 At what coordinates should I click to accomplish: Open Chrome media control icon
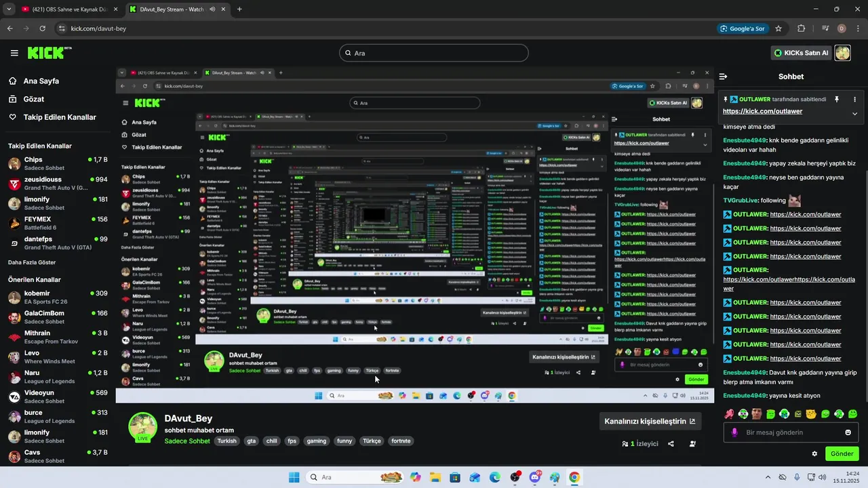click(825, 28)
